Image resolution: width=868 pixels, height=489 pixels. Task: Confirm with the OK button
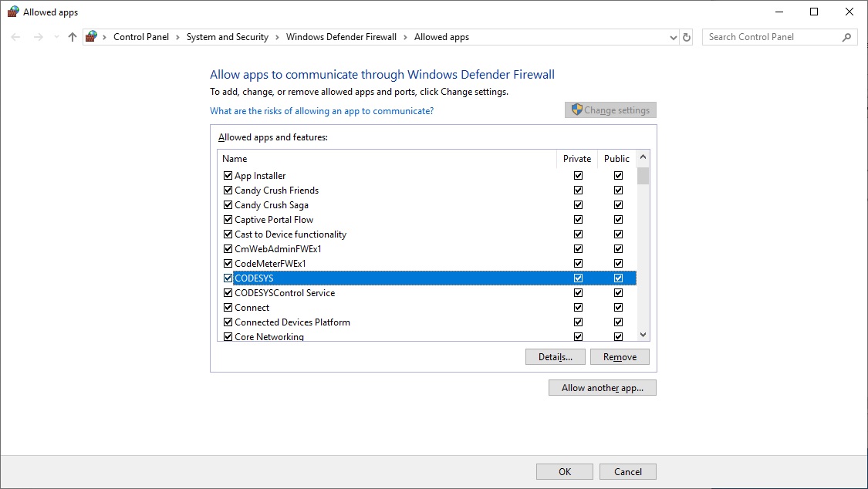(x=565, y=472)
